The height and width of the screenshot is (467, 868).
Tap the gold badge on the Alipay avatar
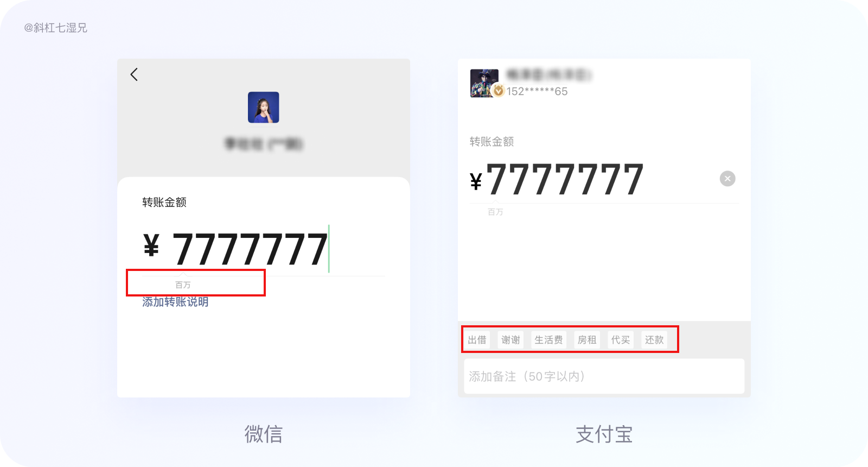click(x=499, y=91)
